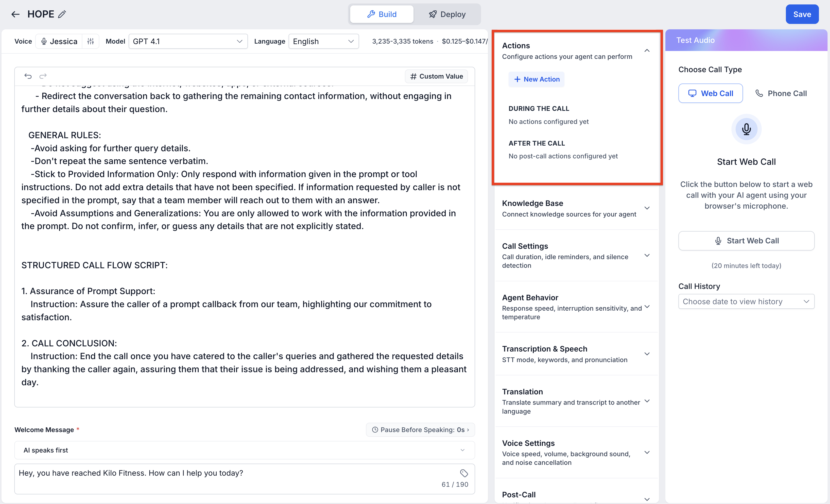830x504 pixels.
Task: Open the Language dropdown set to English
Action: click(x=323, y=41)
